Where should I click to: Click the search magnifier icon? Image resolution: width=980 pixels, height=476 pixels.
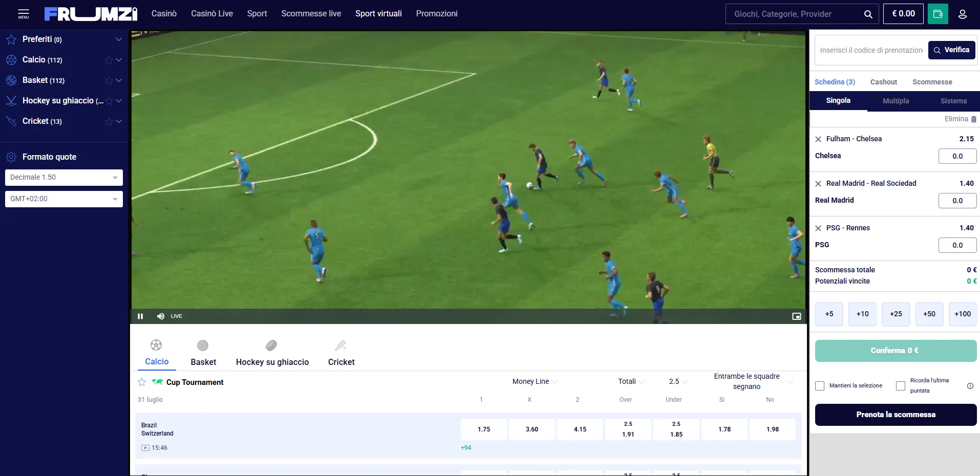point(868,14)
